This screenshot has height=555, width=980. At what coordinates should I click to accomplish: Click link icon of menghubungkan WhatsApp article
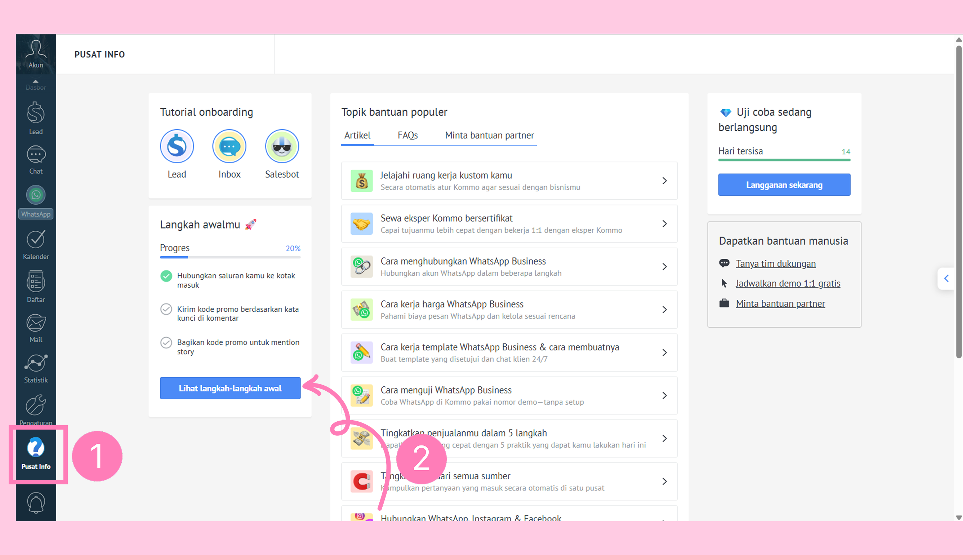click(362, 267)
